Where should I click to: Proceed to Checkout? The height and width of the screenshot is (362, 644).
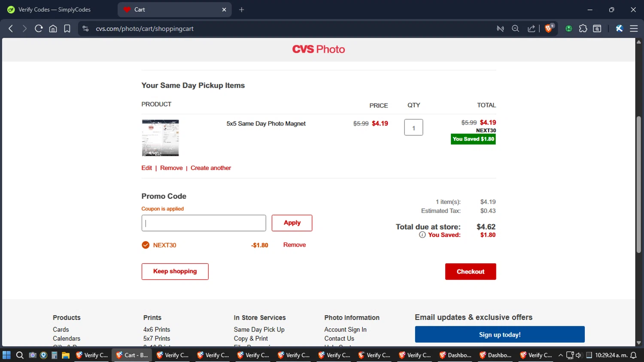click(471, 271)
